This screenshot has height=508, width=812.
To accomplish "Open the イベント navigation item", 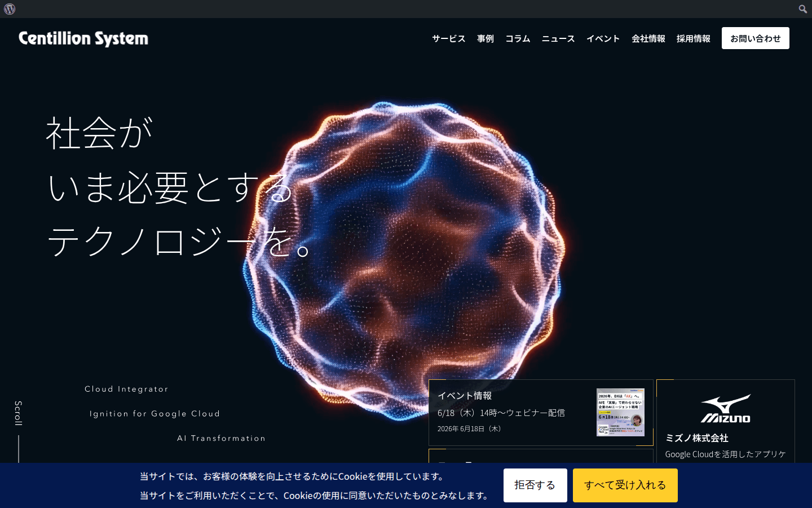I will point(603,38).
